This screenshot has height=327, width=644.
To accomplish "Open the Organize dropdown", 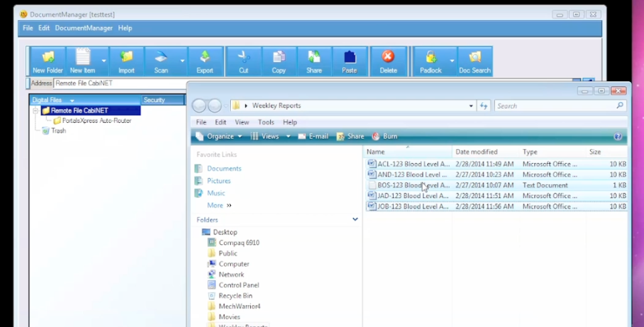I will [x=220, y=136].
